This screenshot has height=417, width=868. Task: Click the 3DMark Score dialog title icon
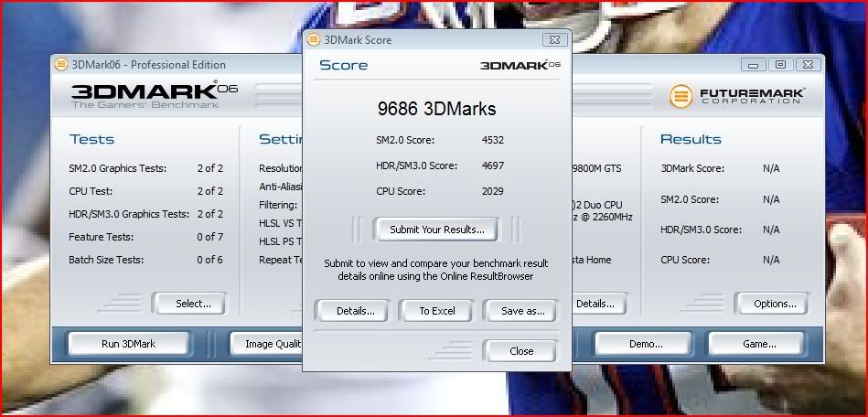(x=314, y=40)
